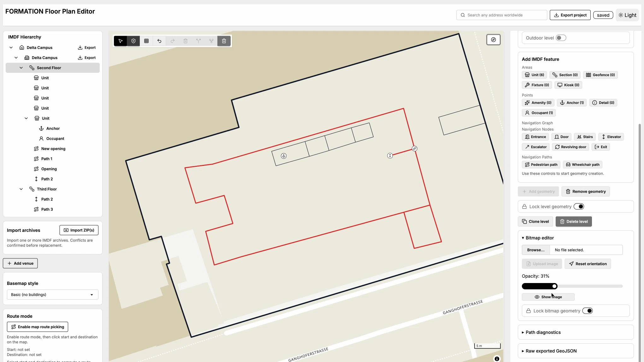This screenshot has height=362, width=644.
Task: Add a Kiosk (0) feature
Action: coord(568,85)
